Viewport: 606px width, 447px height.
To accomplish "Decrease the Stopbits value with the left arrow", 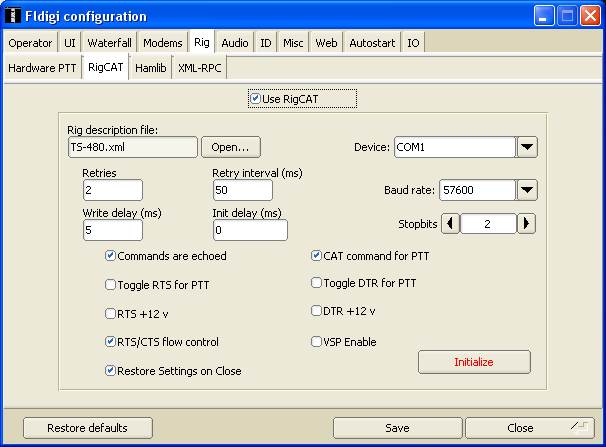I will point(450,224).
